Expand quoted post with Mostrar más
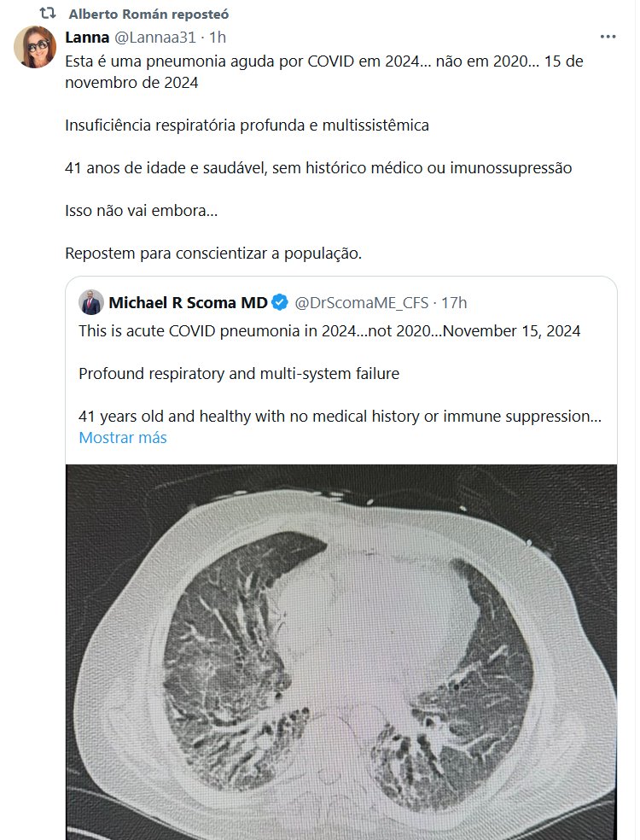This screenshot has height=840, width=640. (122, 438)
